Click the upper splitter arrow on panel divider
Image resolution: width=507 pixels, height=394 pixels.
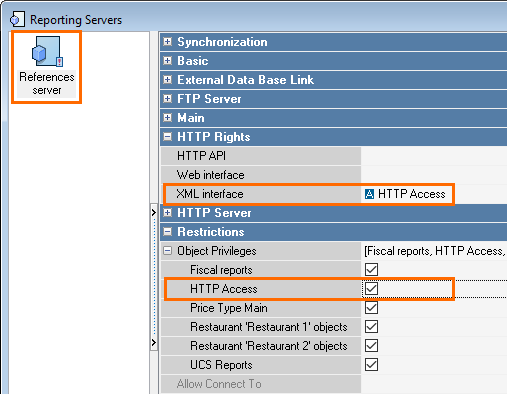tap(154, 212)
